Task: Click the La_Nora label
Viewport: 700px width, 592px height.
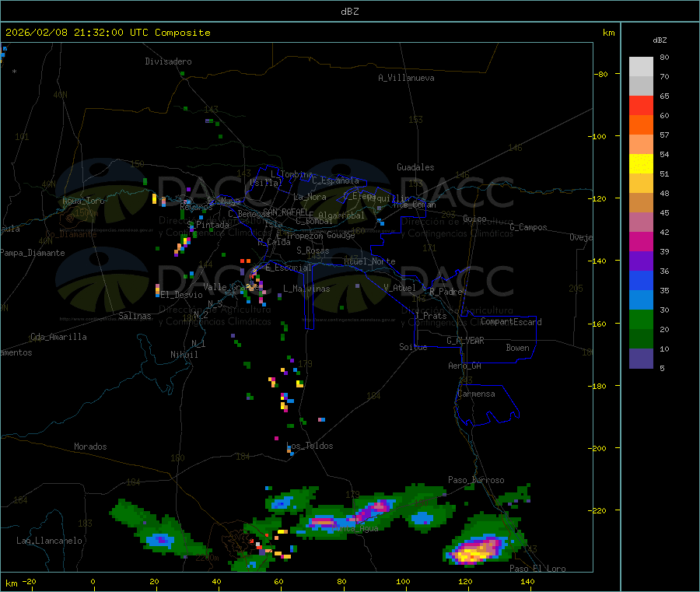Action: pos(310,197)
